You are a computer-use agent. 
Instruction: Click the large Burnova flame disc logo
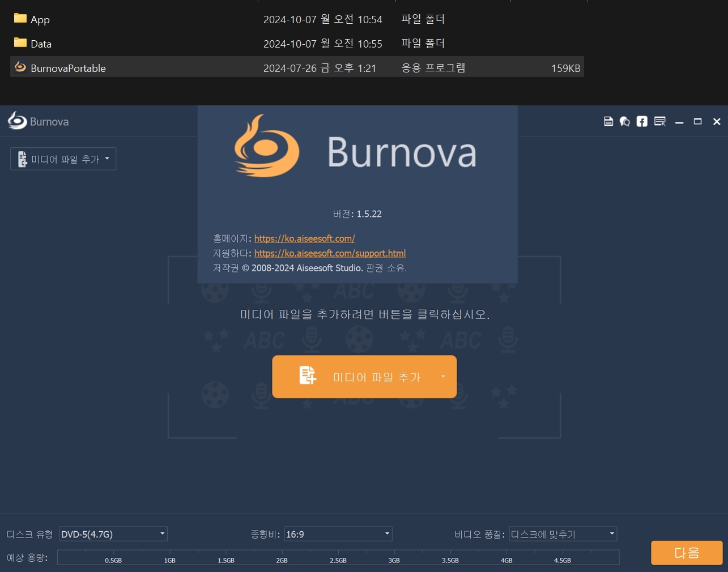[x=266, y=147]
